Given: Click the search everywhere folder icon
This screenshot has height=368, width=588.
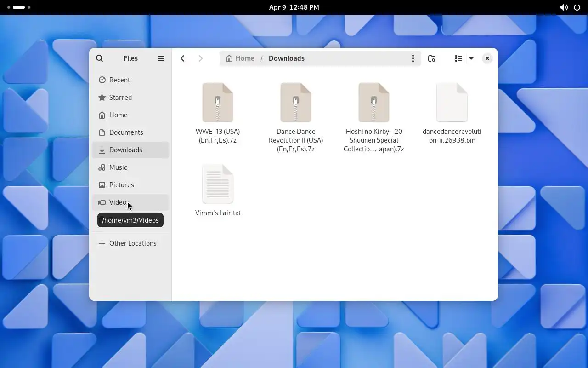Looking at the screenshot, I should coord(432,58).
